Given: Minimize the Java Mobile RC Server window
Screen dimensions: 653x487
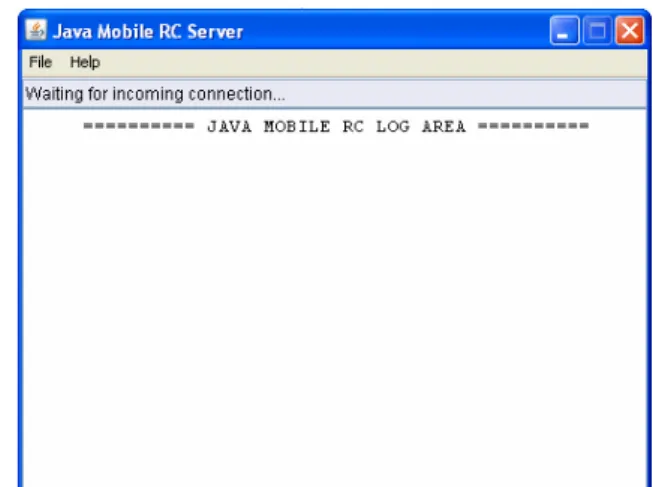Looking at the screenshot, I should (x=564, y=30).
